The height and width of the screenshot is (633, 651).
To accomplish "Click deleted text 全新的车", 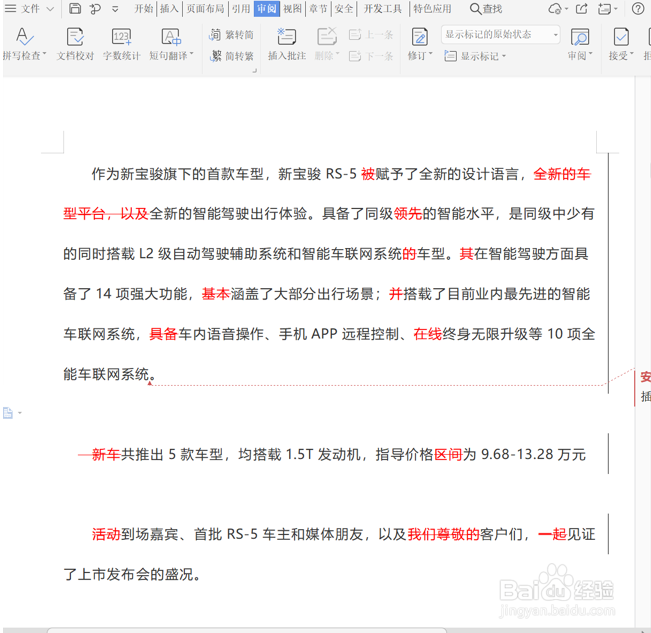I will pos(562,174).
